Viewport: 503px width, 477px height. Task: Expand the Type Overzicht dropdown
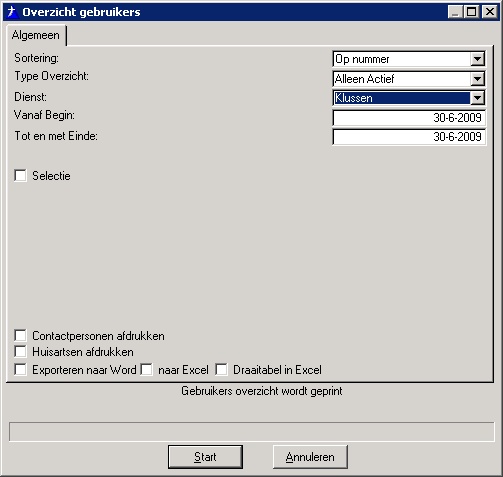[477, 79]
